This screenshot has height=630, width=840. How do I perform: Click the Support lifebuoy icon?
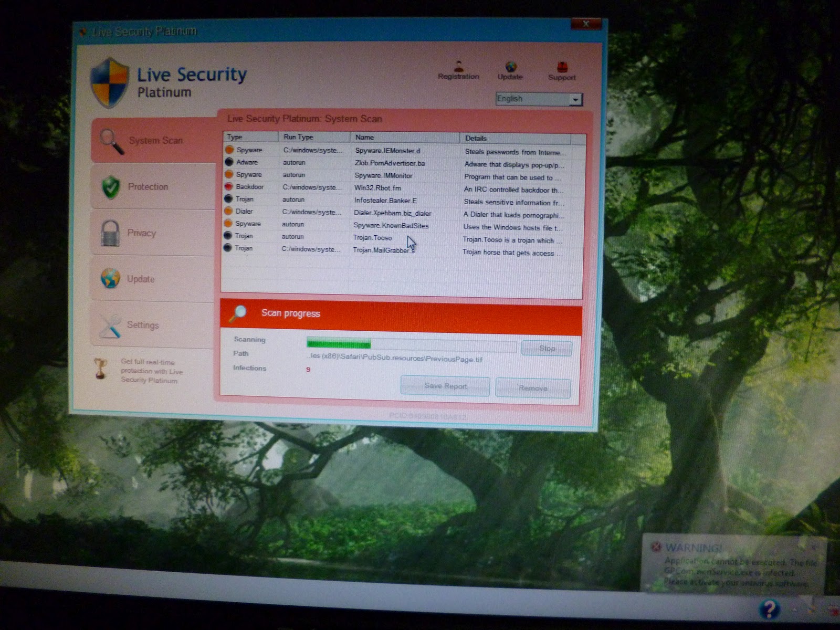(x=562, y=67)
